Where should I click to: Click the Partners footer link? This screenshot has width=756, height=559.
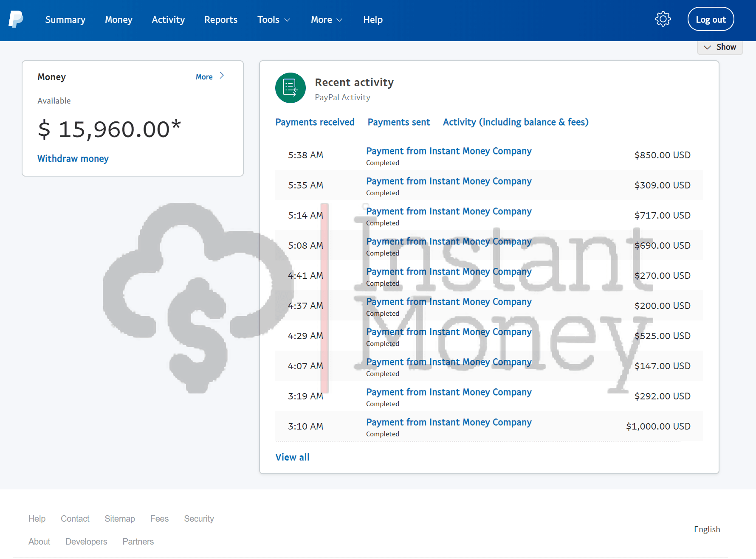coord(138,542)
